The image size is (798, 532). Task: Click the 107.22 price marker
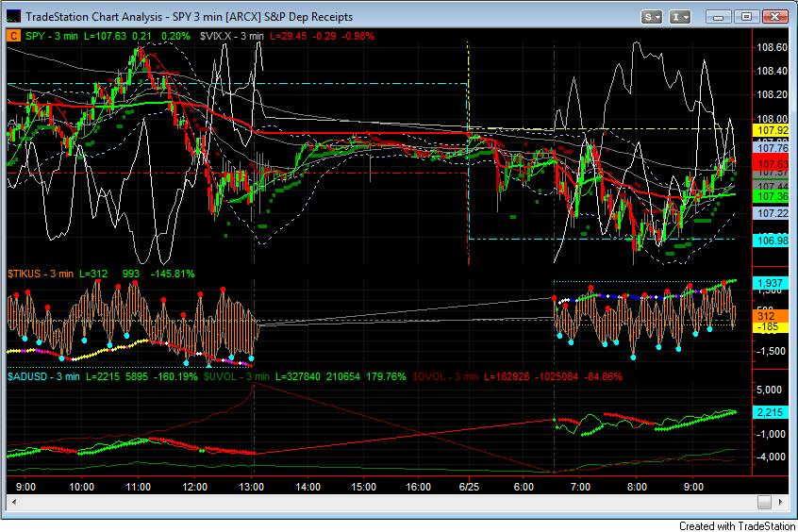point(772,213)
